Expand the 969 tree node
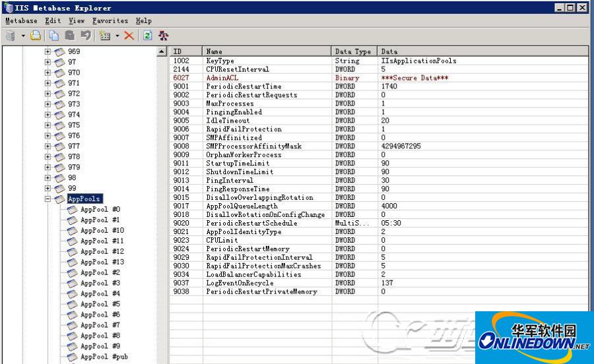The height and width of the screenshot is (364, 594). (48, 51)
